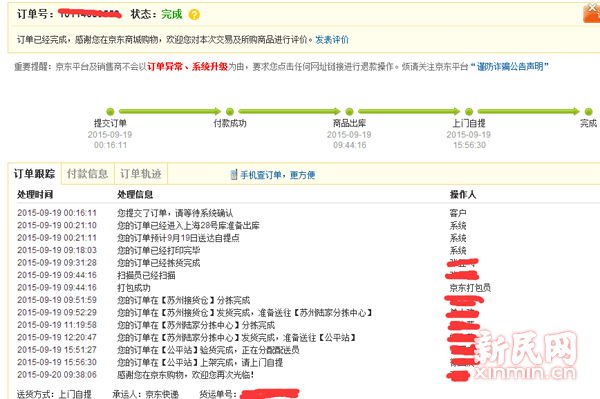Open the 发表评价 review link
600x399 pixels.
click(332, 40)
